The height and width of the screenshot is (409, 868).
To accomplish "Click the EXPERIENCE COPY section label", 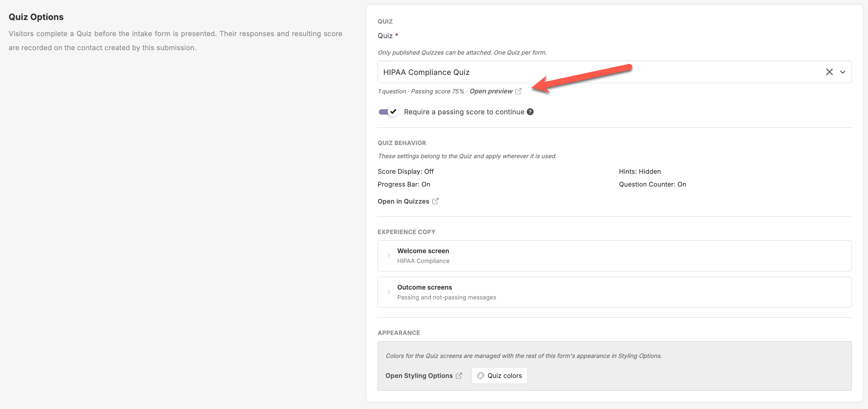I will coord(406,232).
